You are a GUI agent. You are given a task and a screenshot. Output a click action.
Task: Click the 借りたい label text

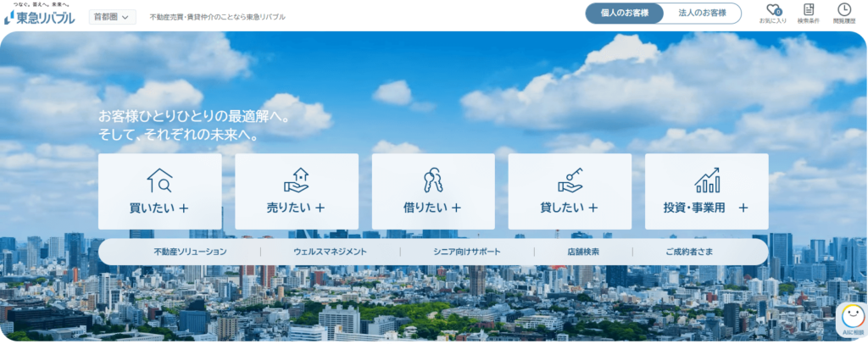pos(426,208)
